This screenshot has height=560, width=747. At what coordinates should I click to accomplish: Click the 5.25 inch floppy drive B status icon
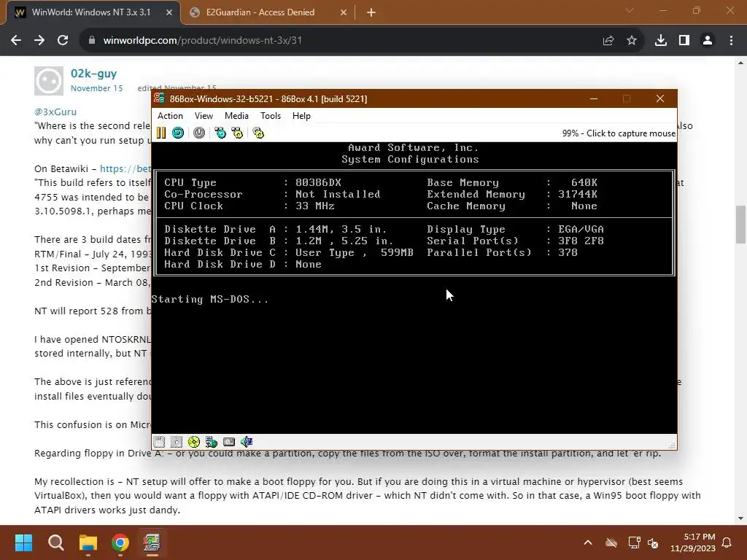coord(177,442)
